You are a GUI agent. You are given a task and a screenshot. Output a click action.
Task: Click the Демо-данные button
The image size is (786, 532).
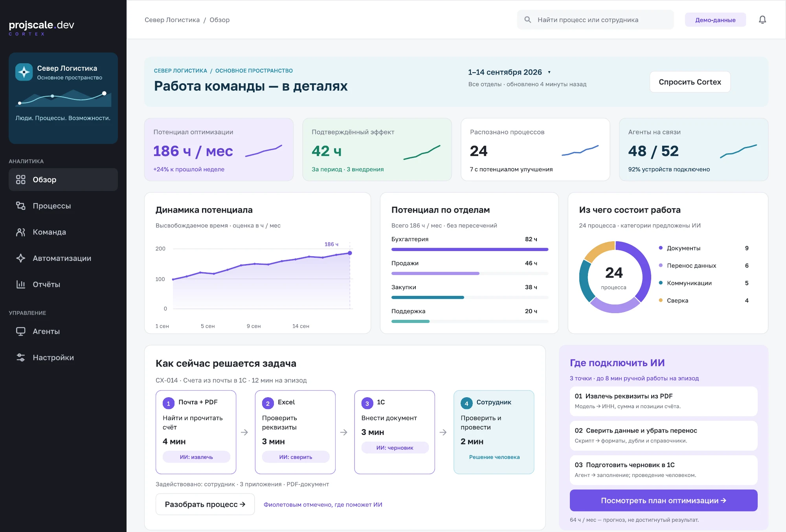pyautogui.click(x=715, y=20)
